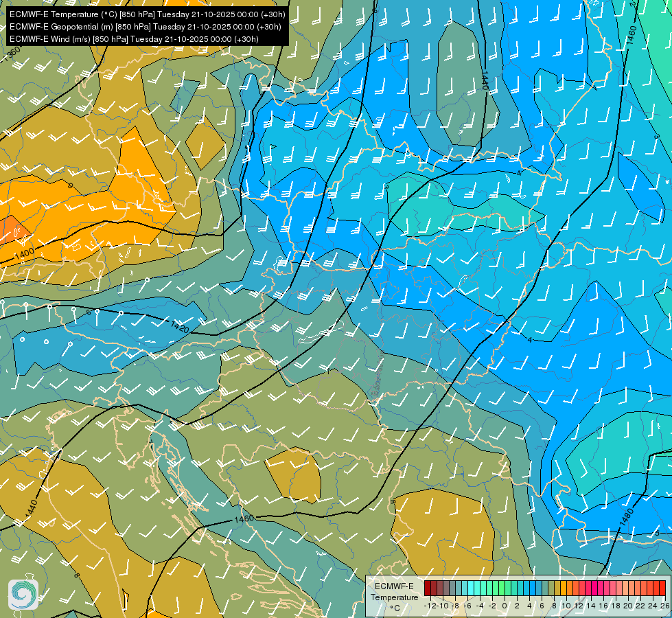Click the isotherm label 9 on the map

coord(71,185)
